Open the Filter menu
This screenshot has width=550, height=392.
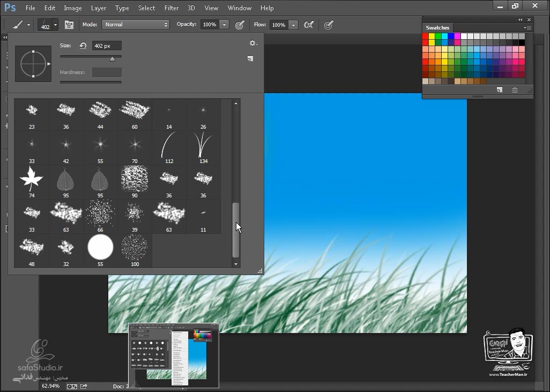pos(172,8)
